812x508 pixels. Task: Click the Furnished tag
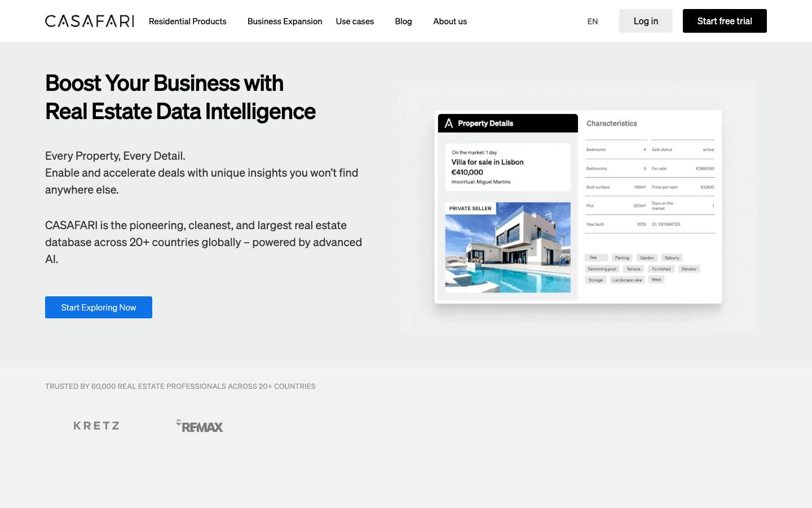point(661,269)
